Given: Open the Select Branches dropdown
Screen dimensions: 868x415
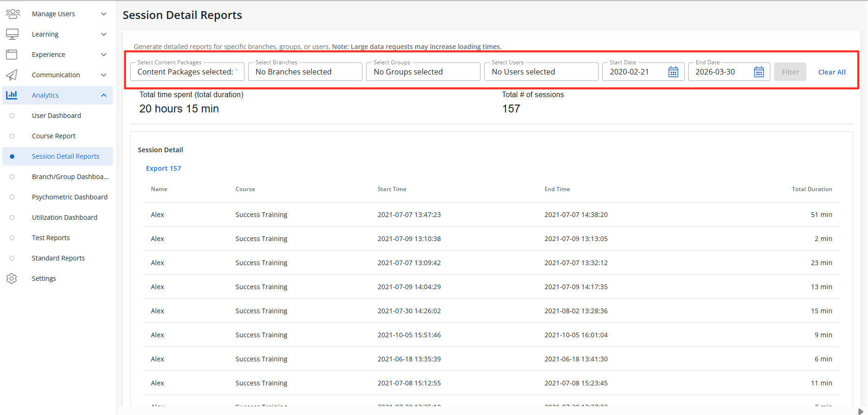Looking at the screenshot, I should click(305, 72).
